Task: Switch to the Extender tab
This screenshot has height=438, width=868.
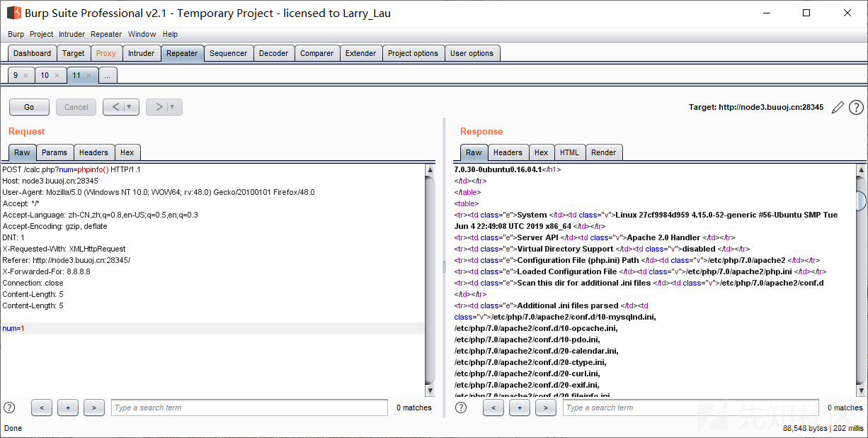Action: 361,53
